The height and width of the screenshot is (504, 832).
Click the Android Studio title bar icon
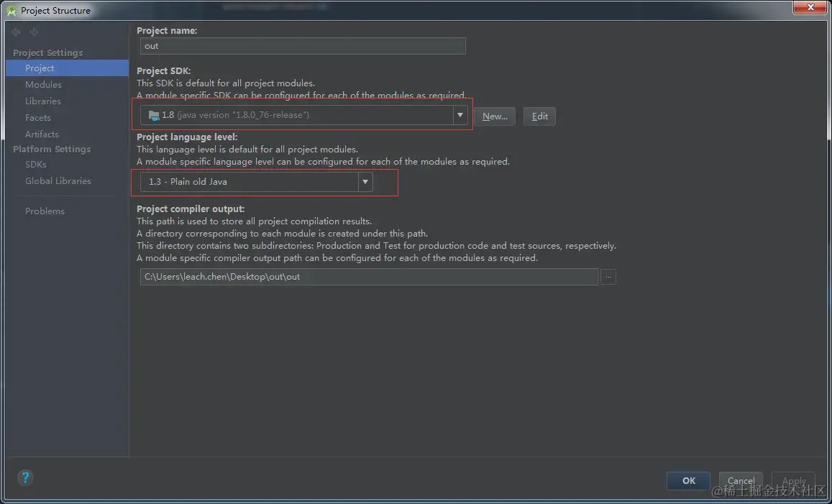point(11,11)
